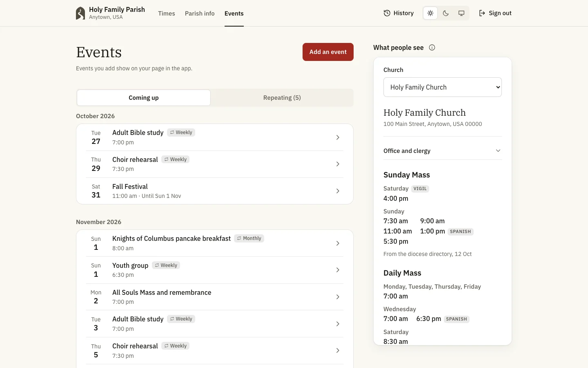Switch to the Repeating (5) tab
The image size is (588, 368).
point(282,98)
